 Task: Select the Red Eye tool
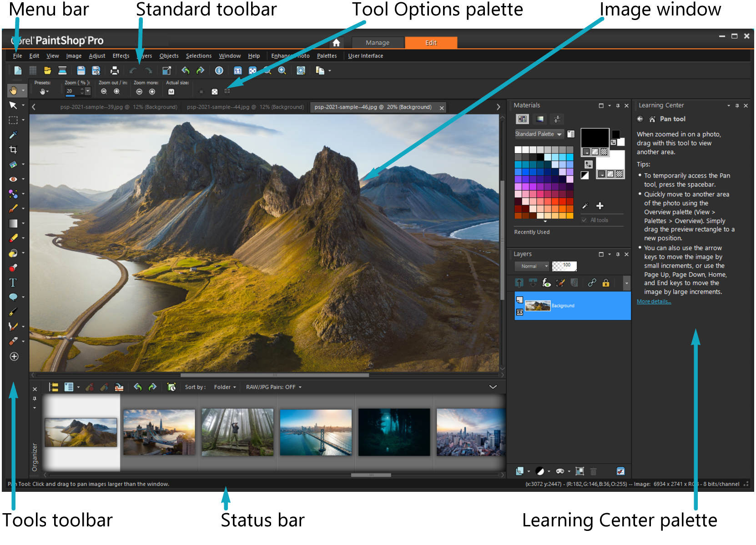(13, 179)
